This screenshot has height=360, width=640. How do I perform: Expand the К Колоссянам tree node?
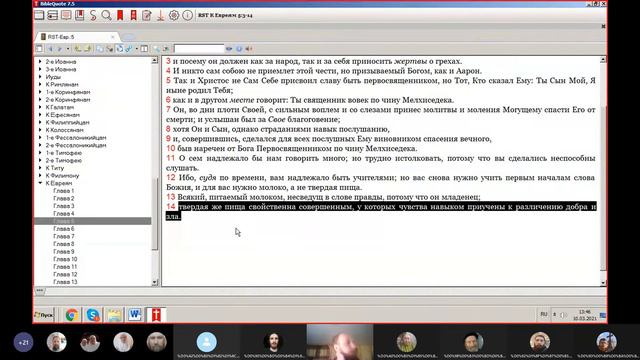(x=40, y=130)
